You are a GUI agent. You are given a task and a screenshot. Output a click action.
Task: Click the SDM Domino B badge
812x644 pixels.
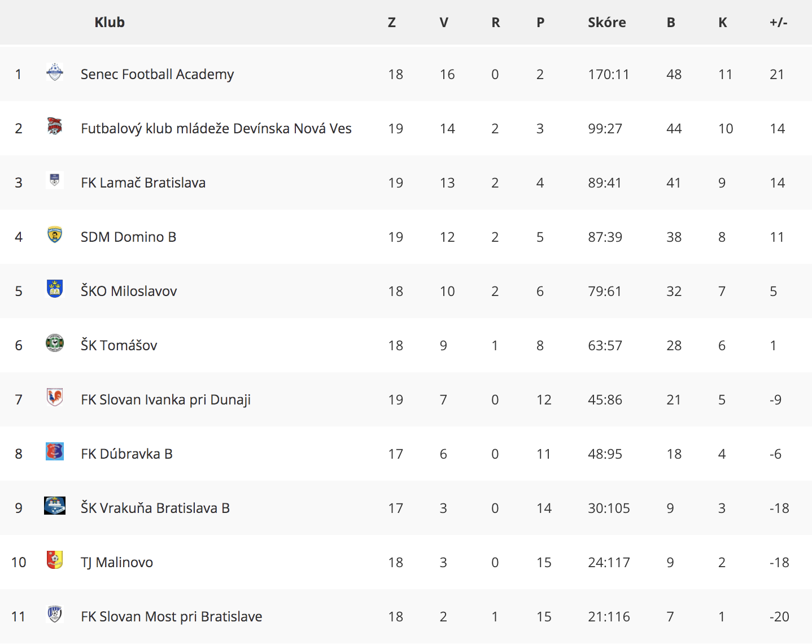point(55,234)
